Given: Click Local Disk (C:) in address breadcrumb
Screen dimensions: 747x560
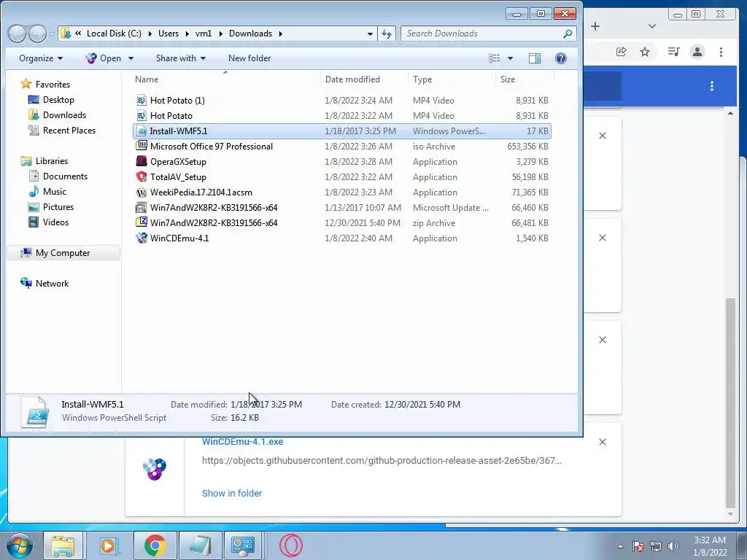Looking at the screenshot, I should [x=114, y=34].
